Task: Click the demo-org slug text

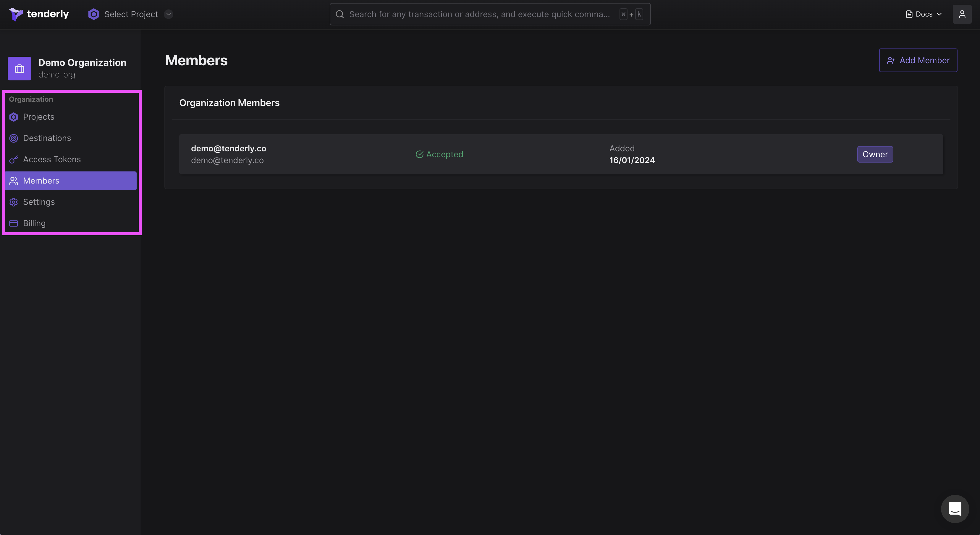Action: (57, 74)
